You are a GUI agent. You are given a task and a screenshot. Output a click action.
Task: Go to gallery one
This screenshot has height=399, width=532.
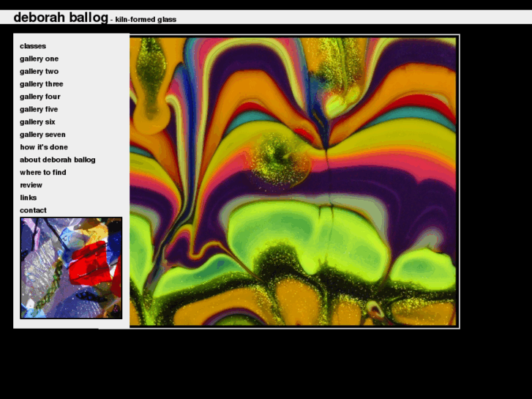tap(39, 59)
